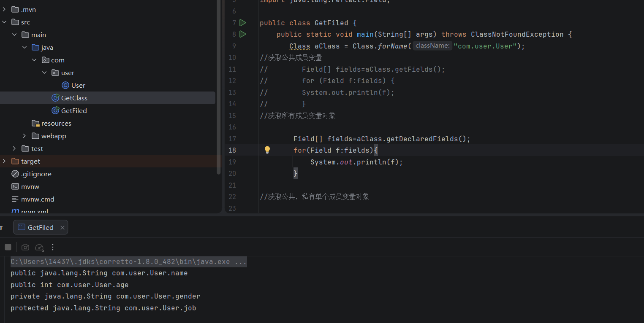Expand the test folder
Screen dimensions: 644x323
[x=14, y=148]
